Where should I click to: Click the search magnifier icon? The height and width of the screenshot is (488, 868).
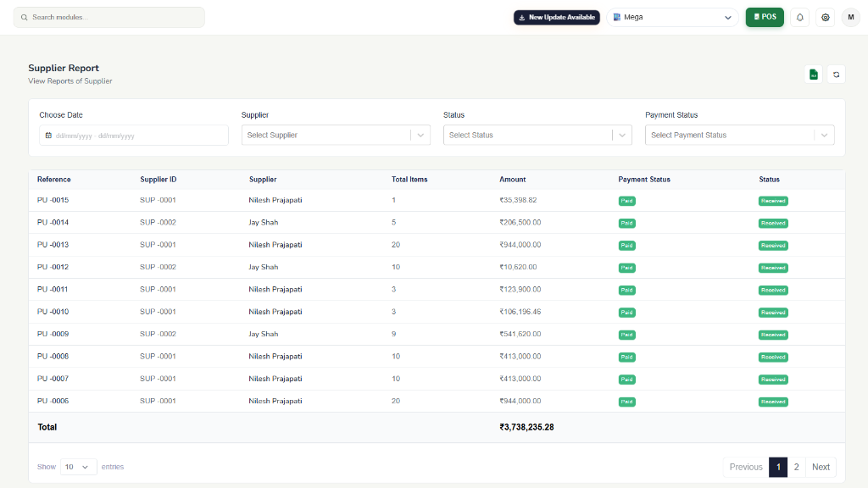point(24,17)
